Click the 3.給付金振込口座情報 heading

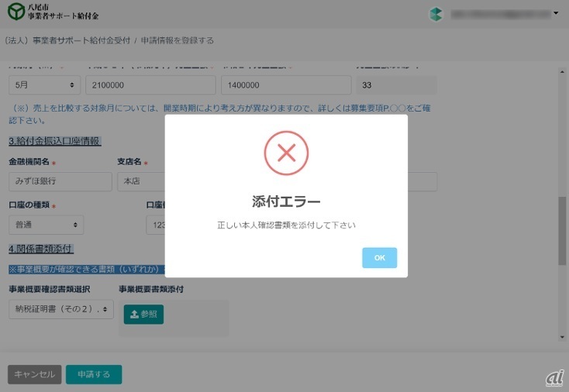pyautogui.click(x=55, y=141)
